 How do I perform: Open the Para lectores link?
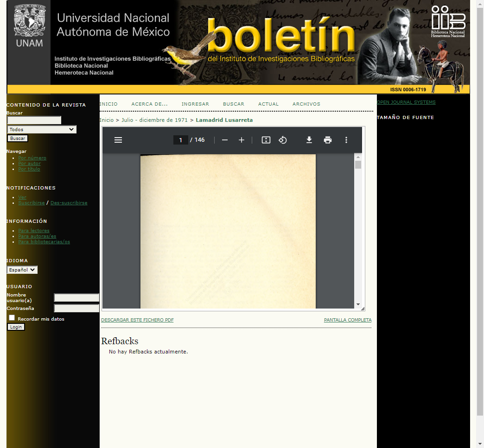pyautogui.click(x=34, y=231)
